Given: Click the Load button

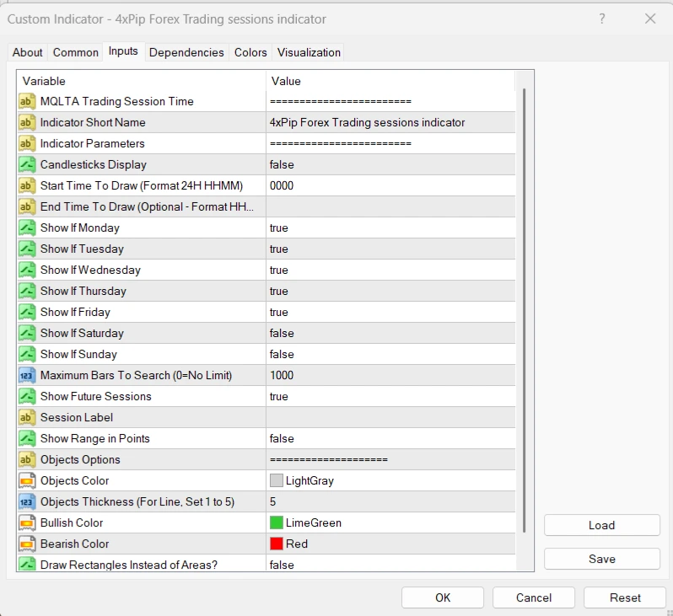Looking at the screenshot, I should point(601,525).
